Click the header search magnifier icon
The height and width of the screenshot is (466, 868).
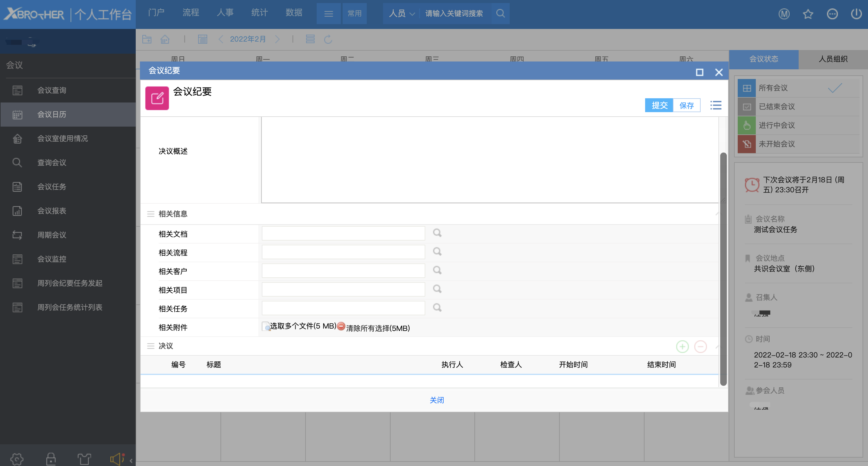(500, 14)
